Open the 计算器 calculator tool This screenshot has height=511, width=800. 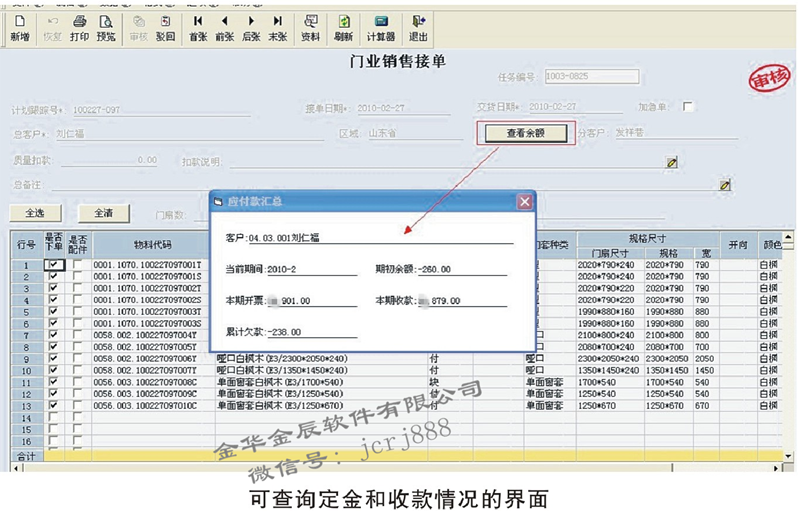click(381, 27)
